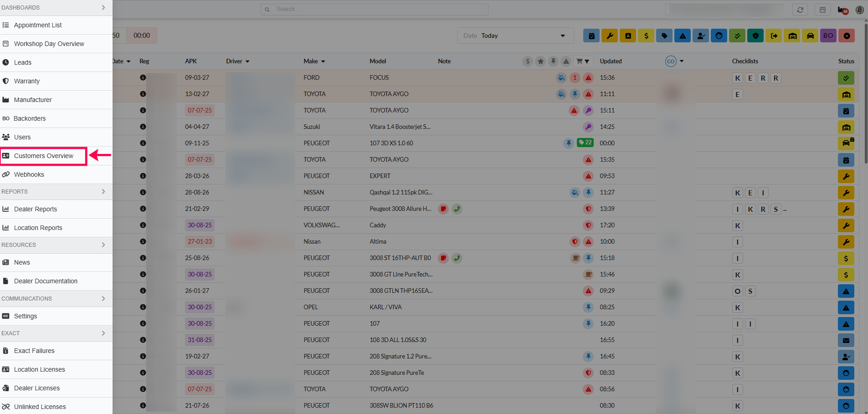Viewport: 868px width, 414px height.
Task: Toggle the star filter in table header
Action: click(x=540, y=61)
